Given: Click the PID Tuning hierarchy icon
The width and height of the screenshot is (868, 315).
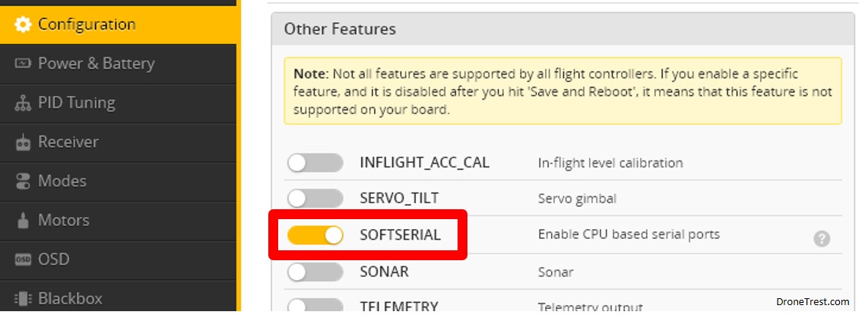Looking at the screenshot, I should click(x=23, y=103).
